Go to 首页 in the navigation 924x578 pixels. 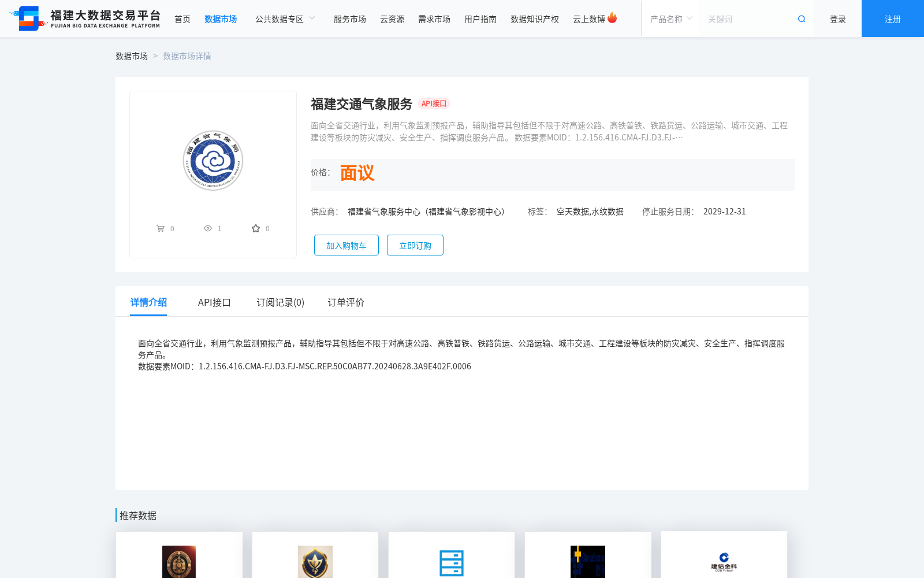click(x=182, y=19)
